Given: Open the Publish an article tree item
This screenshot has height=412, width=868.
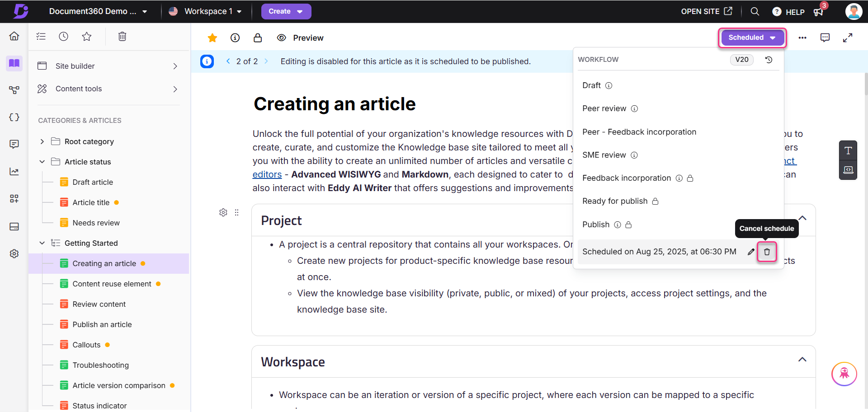Looking at the screenshot, I should coord(102,324).
